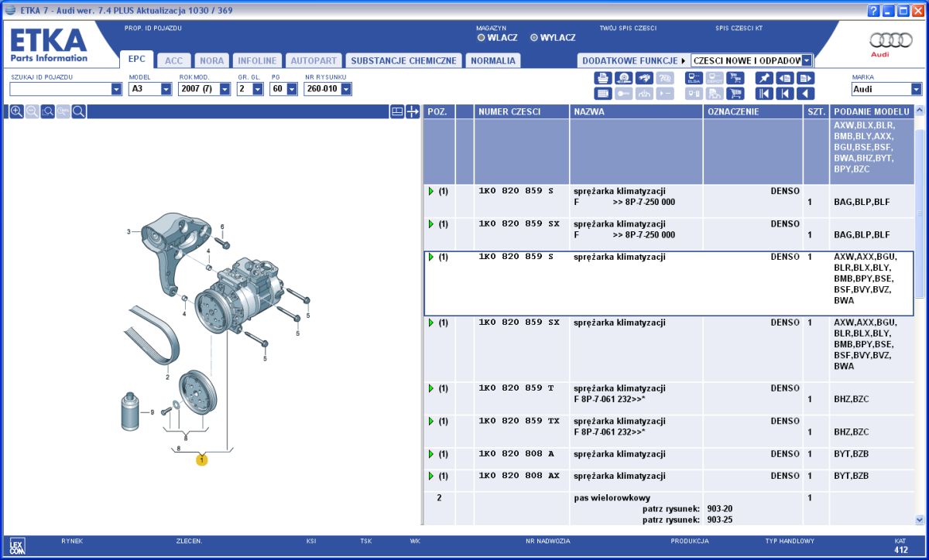The width and height of the screenshot is (929, 560).
Task: Open the PG subgroup dropdown showing 60
Action: click(x=292, y=90)
